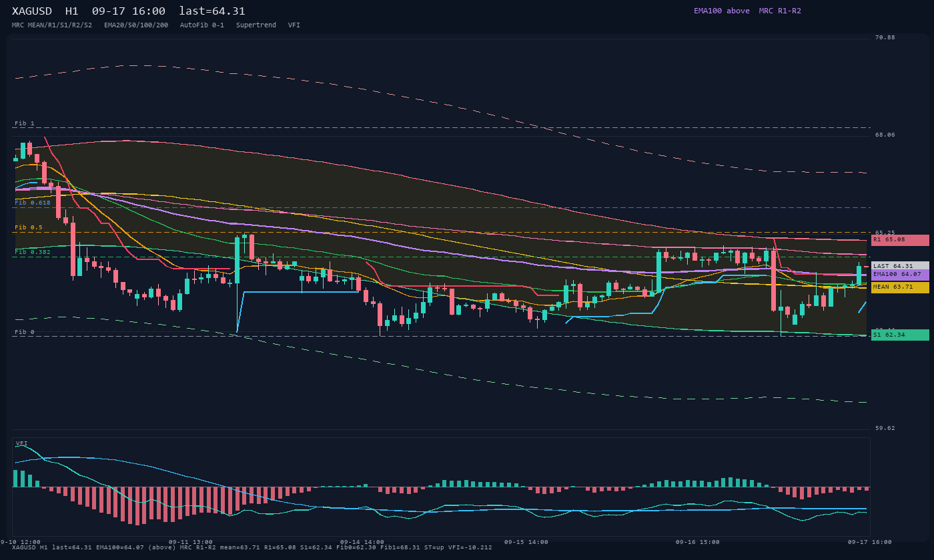The height and width of the screenshot is (560, 934).
Task: Click the Fib 1 level label
Action: tap(25, 123)
